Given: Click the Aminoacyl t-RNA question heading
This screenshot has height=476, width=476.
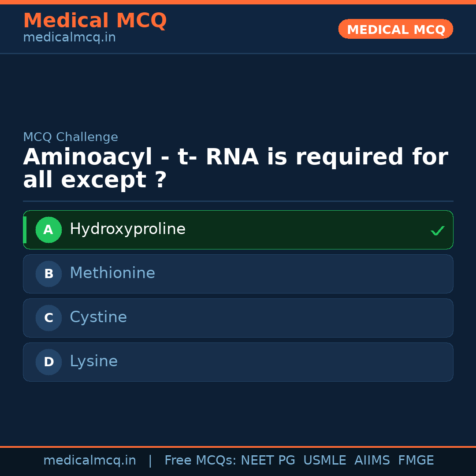Looking at the screenshot, I should point(235,169).
